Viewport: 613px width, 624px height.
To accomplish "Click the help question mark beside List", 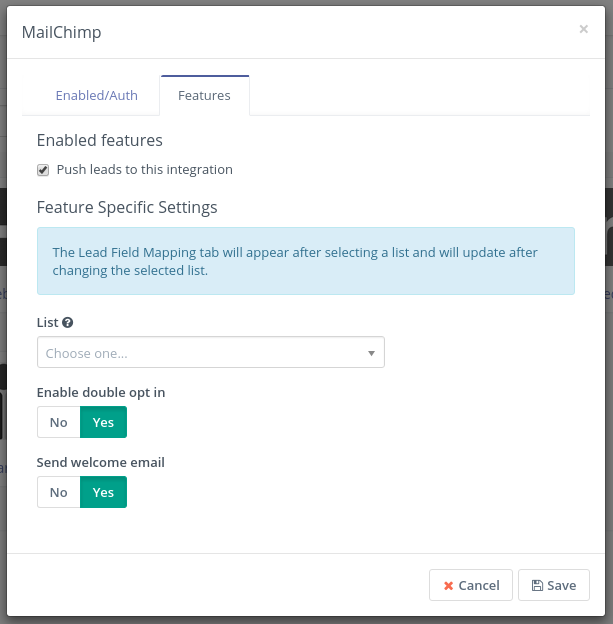I will [68, 323].
